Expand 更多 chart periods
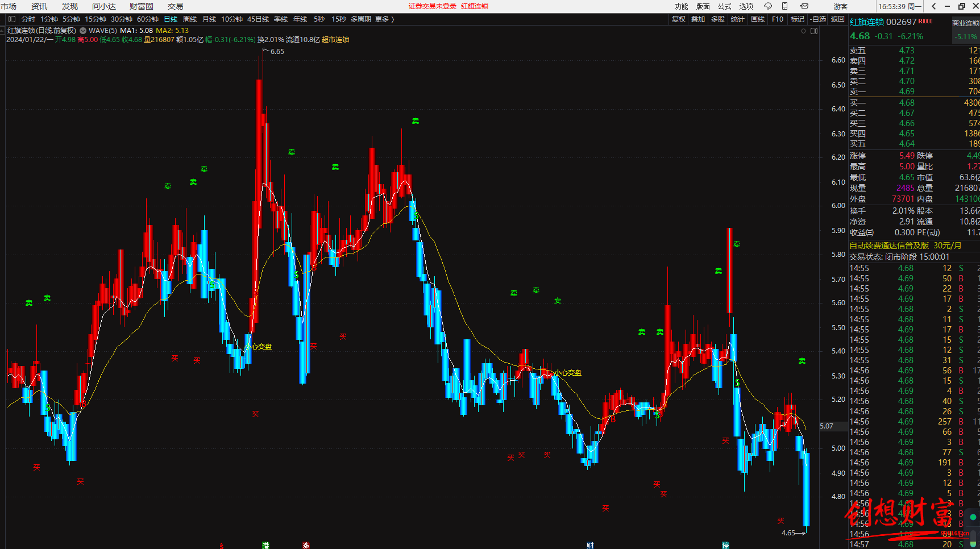980x549 pixels. (x=384, y=19)
